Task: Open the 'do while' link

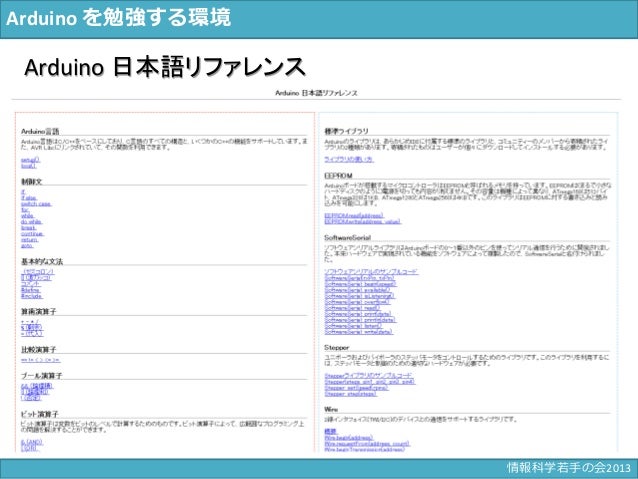Action: [x=32, y=222]
